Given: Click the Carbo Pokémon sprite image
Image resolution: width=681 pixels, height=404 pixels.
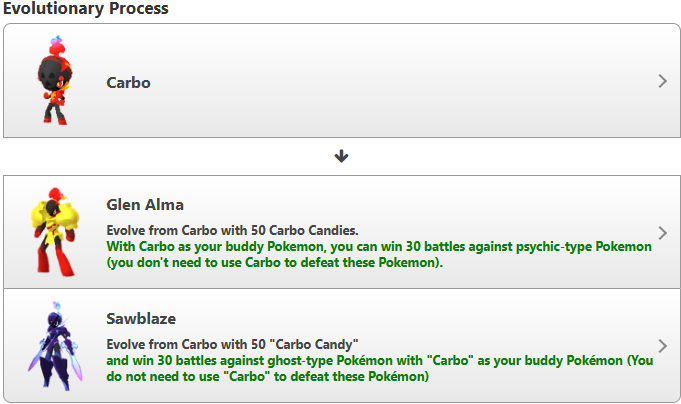Looking at the screenshot, I should click(54, 80).
